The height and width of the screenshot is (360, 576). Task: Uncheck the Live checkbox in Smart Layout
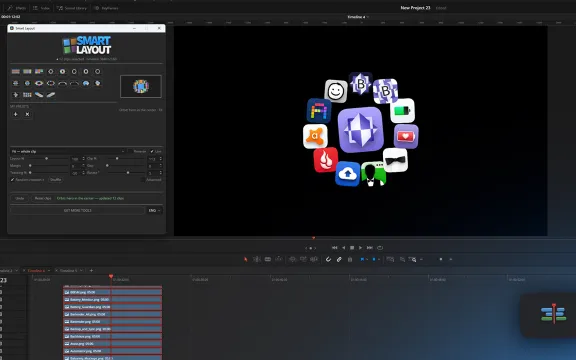tap(152, 151)
